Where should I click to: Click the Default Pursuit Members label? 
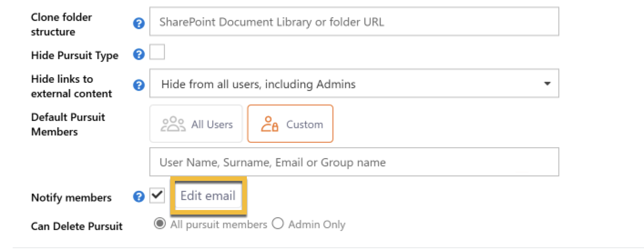click(68, 125)
